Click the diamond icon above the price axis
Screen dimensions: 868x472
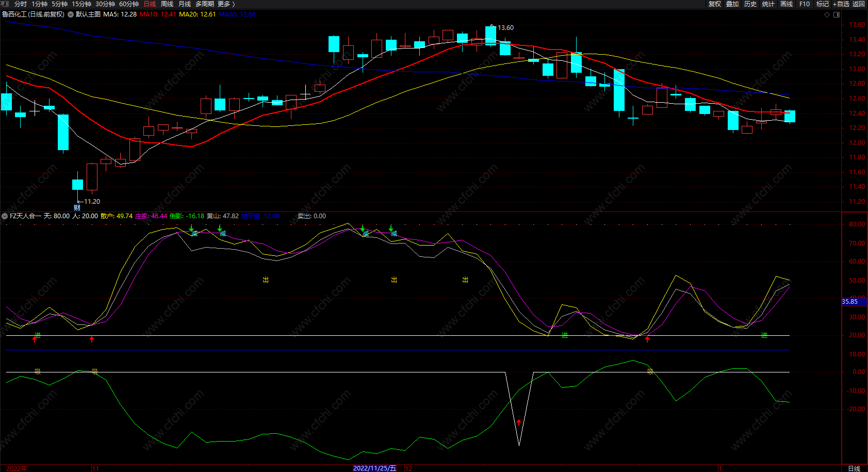click(x=827, y=14)
